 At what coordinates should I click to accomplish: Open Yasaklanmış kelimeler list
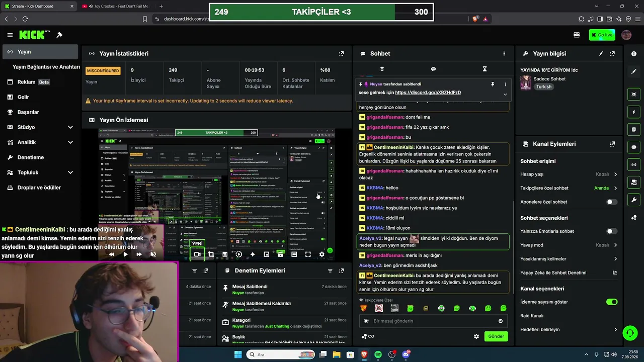[569, 259]
